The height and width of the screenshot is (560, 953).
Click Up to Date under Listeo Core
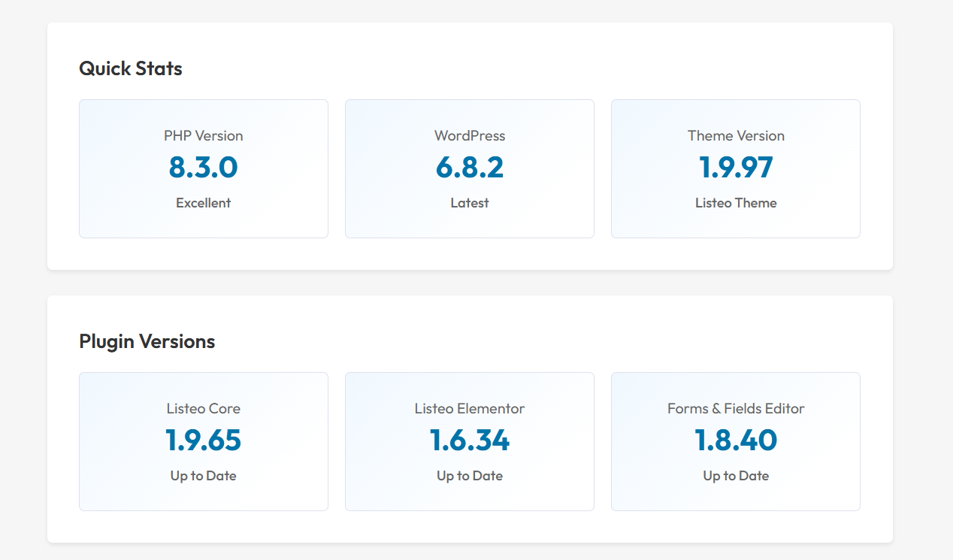(x=204, y=476)
